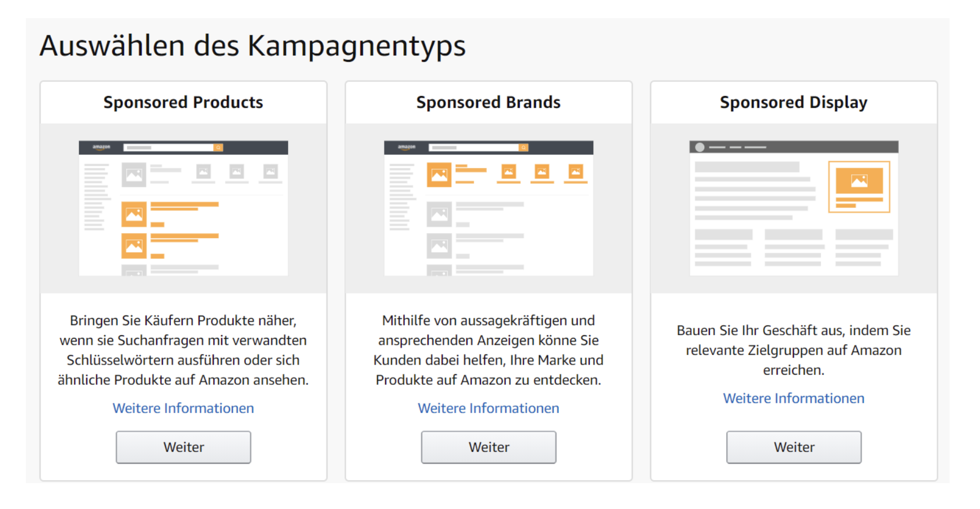Open Weitere Informationen for Sponsored Brands

pyautogui.click(x=488, y=408)
